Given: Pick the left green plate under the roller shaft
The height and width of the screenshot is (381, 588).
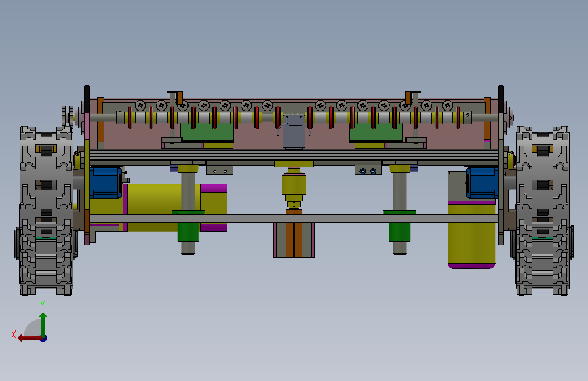Looking at the screenshot, I should click(x=207, y=132).
